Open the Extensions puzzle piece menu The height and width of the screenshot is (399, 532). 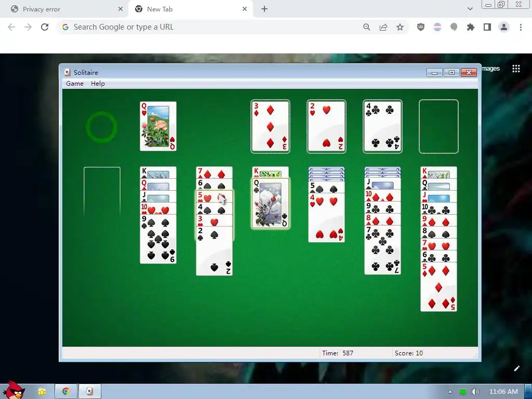point(471,27)
